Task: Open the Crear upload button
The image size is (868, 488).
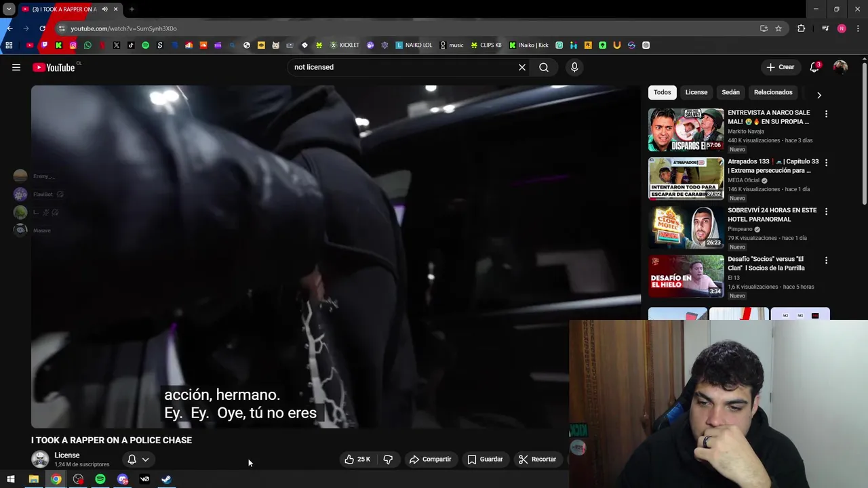Action: coord(781,67)
